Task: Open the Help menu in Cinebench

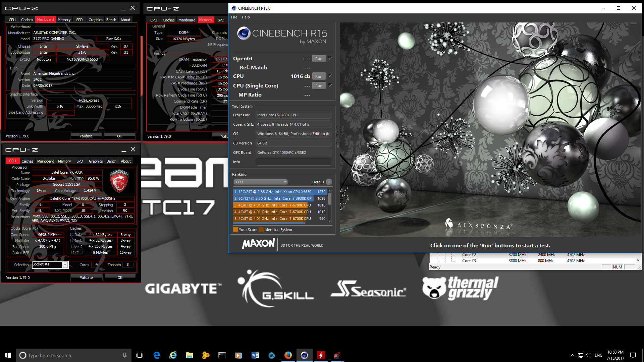Action: click(246, 17)
